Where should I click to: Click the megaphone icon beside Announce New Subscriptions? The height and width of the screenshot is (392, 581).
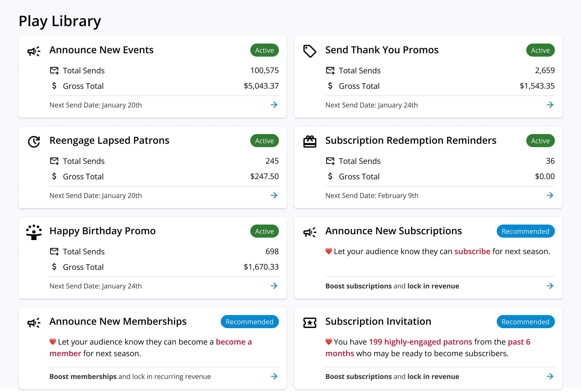point(309,232)
